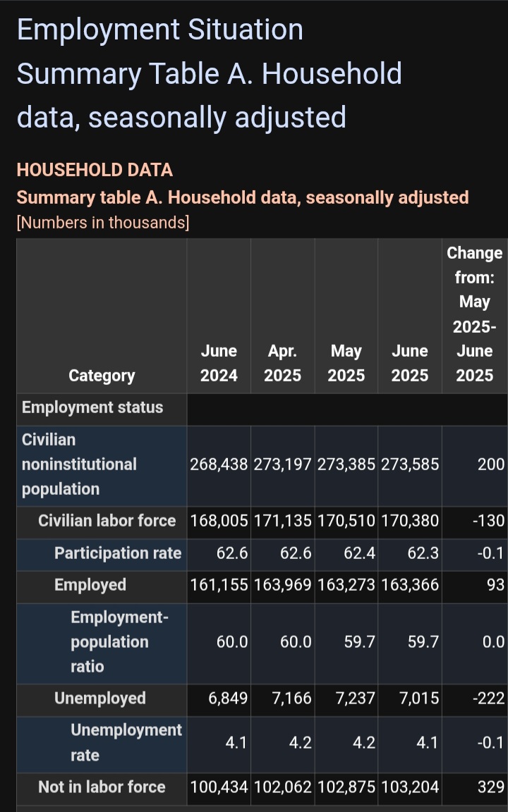Select the Participation rate row label
The height and width of the screenshot is (812, 508).
[119, 553]
